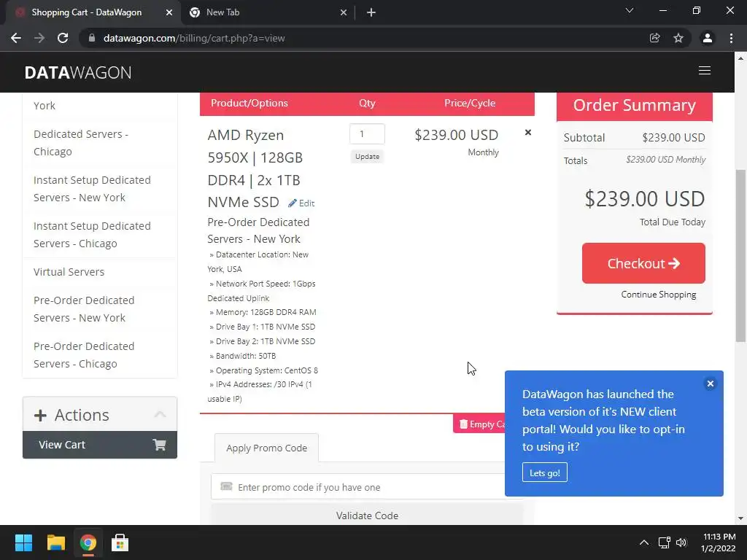
Task: Click the Operating System: CentOS 8 line
Action: pos(263,370)
